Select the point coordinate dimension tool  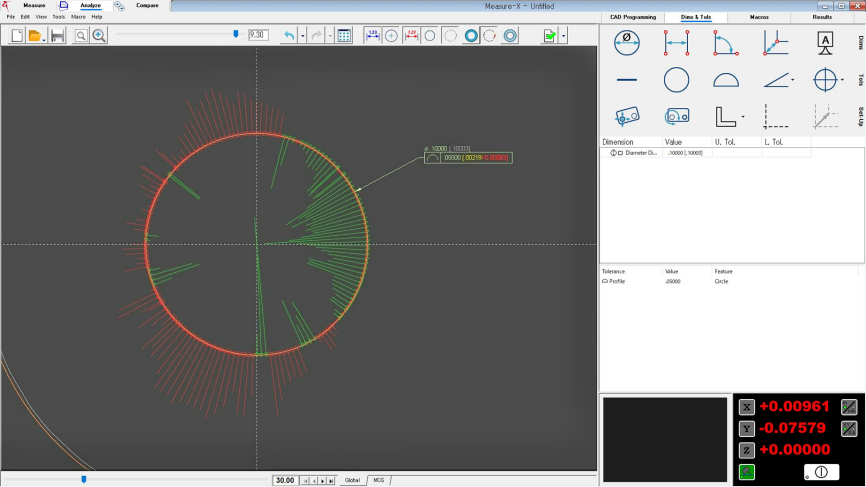tap(775, 43)
